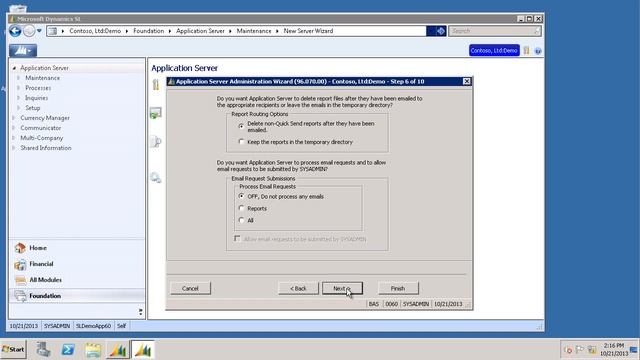This screenshot has width=640, height=360.
Task: Click the Finish button in the wizard
Action: (398, 288)
